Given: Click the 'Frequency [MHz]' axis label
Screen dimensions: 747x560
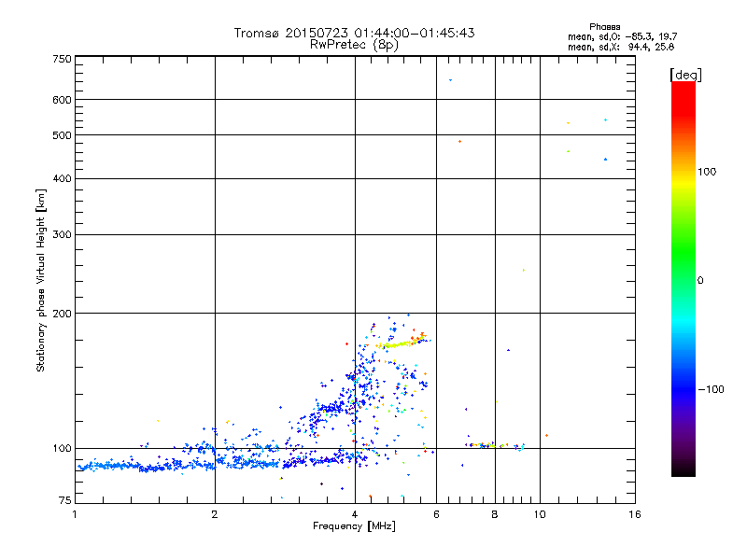Looking at the screenshot, I should point(354,526).
